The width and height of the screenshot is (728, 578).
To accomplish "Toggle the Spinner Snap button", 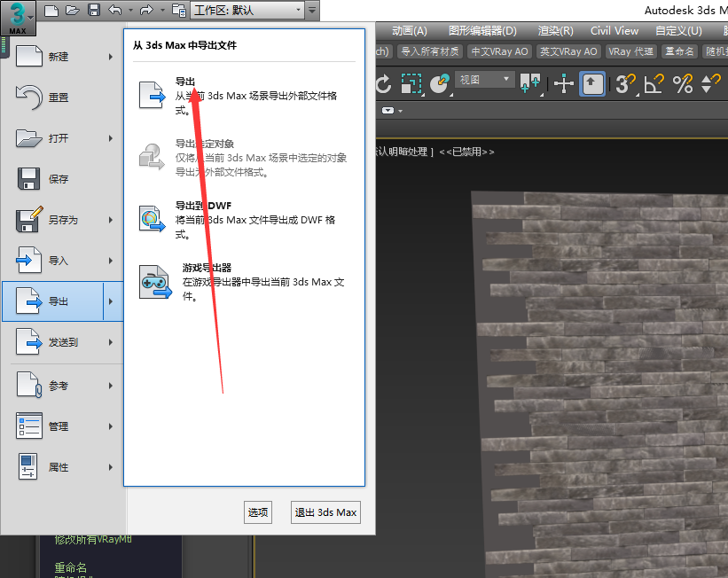I will click(710, 84).
